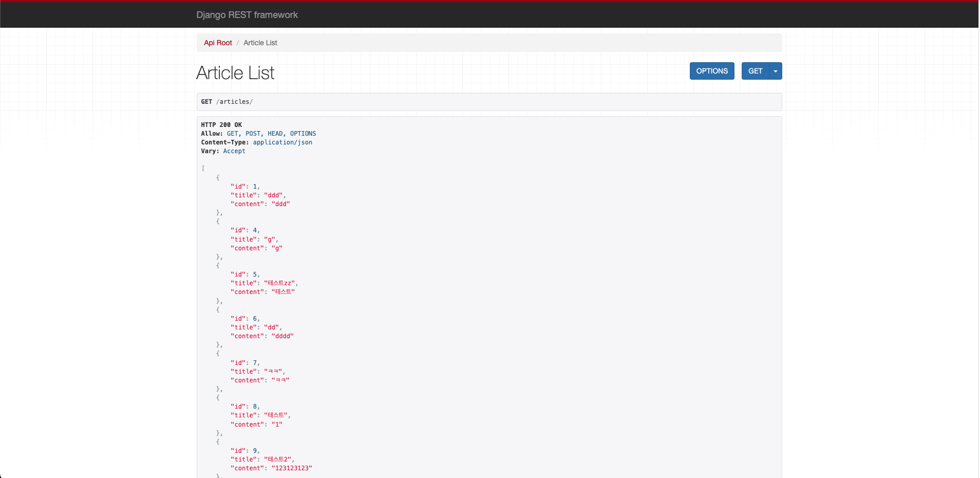Viewport: 980px width, 478px height.
Task: Select the Article List breadcrumb
Action: pos(260,43)
